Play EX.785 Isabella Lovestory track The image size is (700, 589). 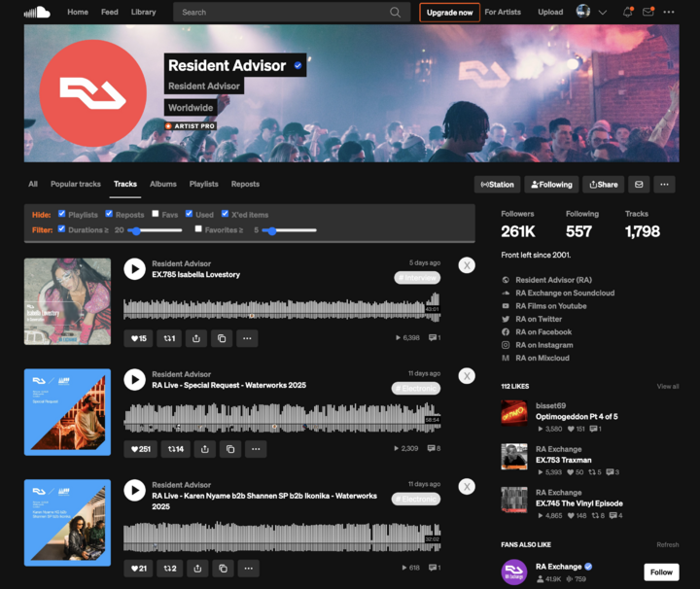click(135, 269)
